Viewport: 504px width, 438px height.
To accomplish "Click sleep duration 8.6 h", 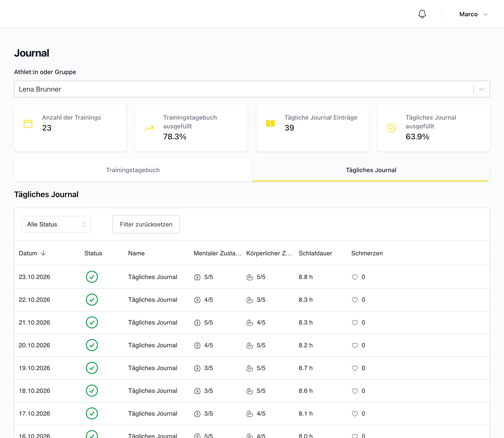I will pos(305,391).
